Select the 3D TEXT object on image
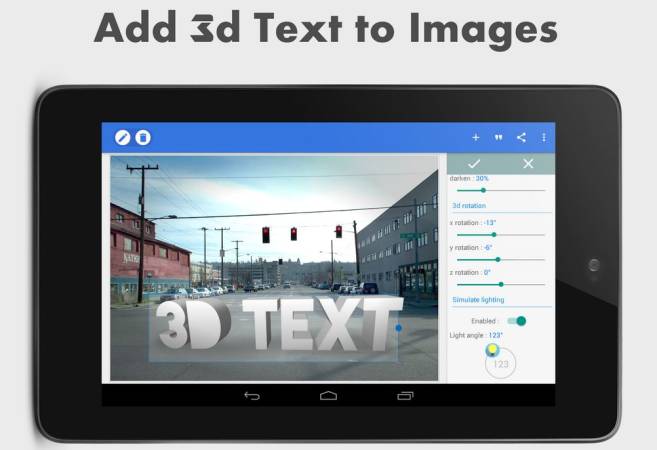The image size is (657, 450). point(279,323)
